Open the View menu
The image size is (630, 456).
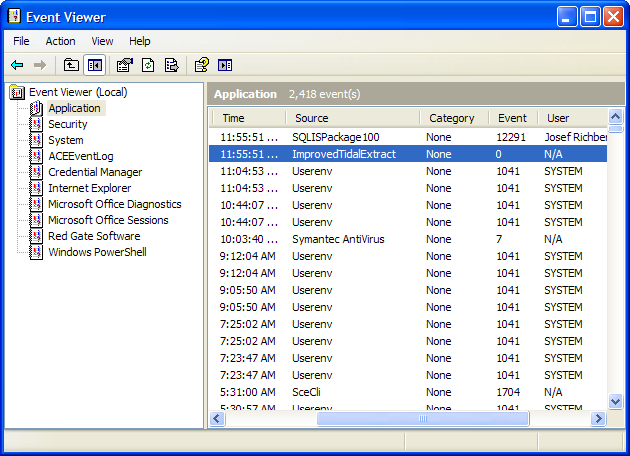[x=102, y=41]
